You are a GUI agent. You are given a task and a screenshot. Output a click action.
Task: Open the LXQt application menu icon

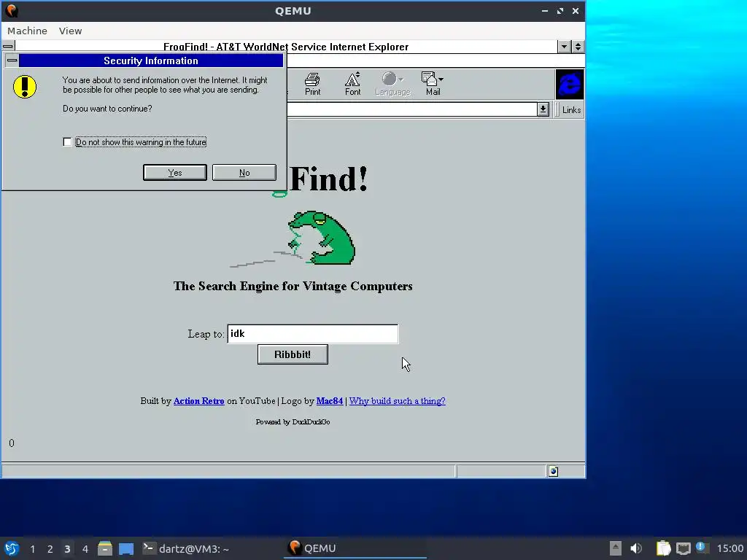12,548
